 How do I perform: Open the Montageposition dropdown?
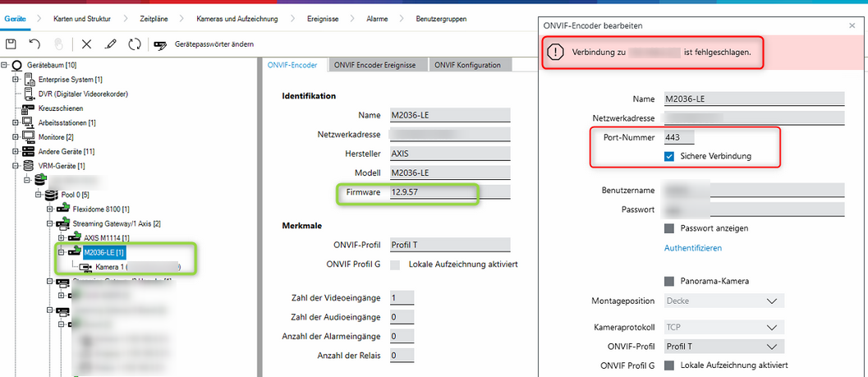click(x=724, y=301)
